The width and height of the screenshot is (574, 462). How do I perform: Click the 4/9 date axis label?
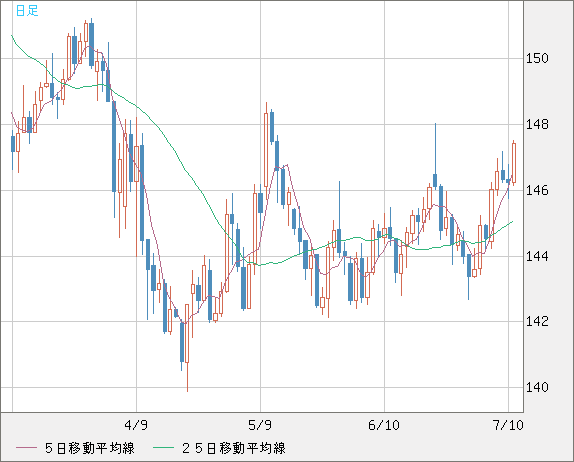pyautogui.click(x=136, y=425)
